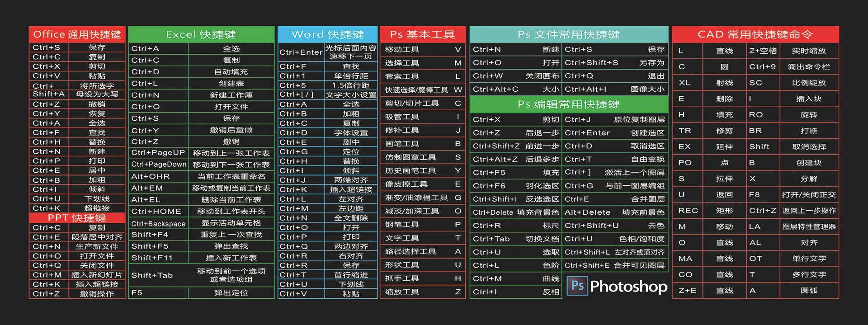Click the 'Ps 文件常用快捷键' header
This screenshot has height=325, width=868.
(x=569, y=34)
